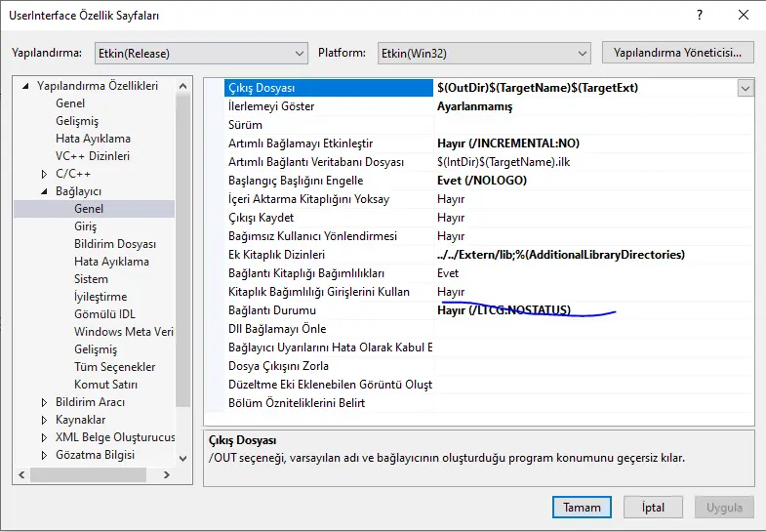Open the Platform dropdown
766x532 pixels.
[x=485, y=53]
